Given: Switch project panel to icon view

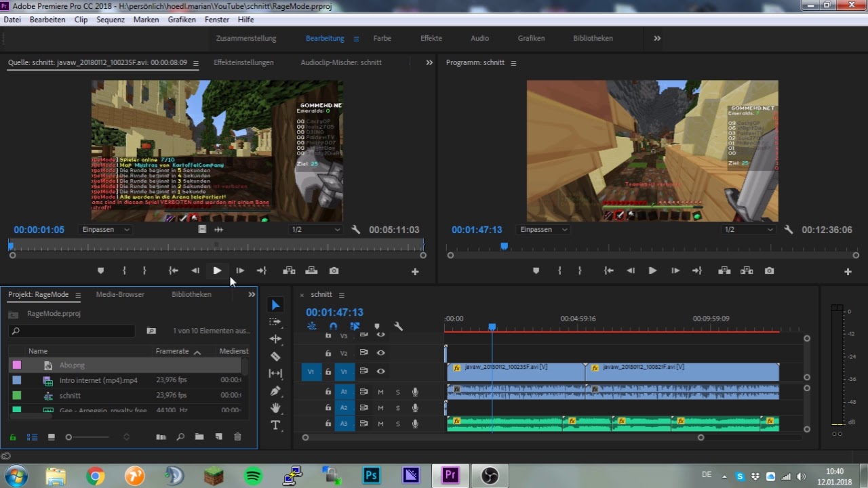Looking at the screenshot, I should point(51,437).
